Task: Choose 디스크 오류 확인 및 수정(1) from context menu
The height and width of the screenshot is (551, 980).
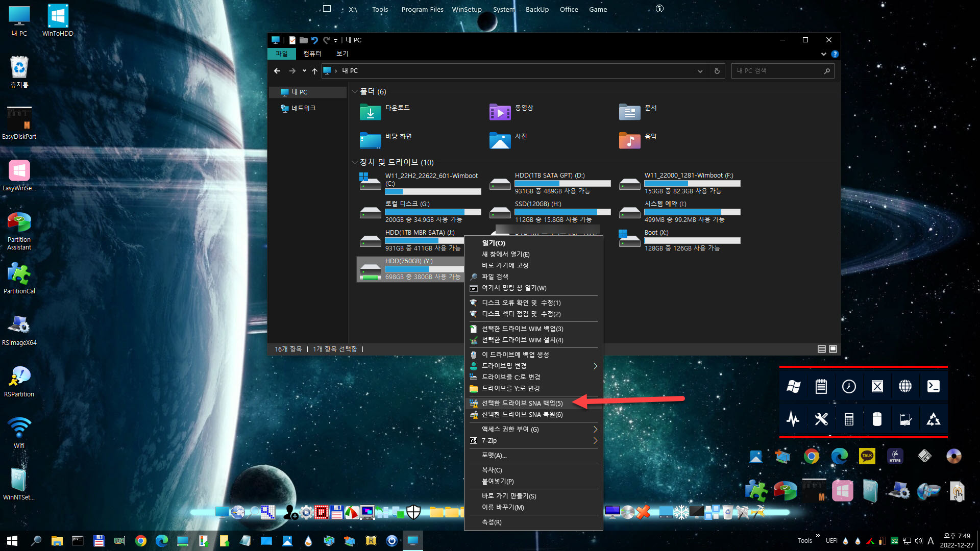Action: (x=533, y=303)
